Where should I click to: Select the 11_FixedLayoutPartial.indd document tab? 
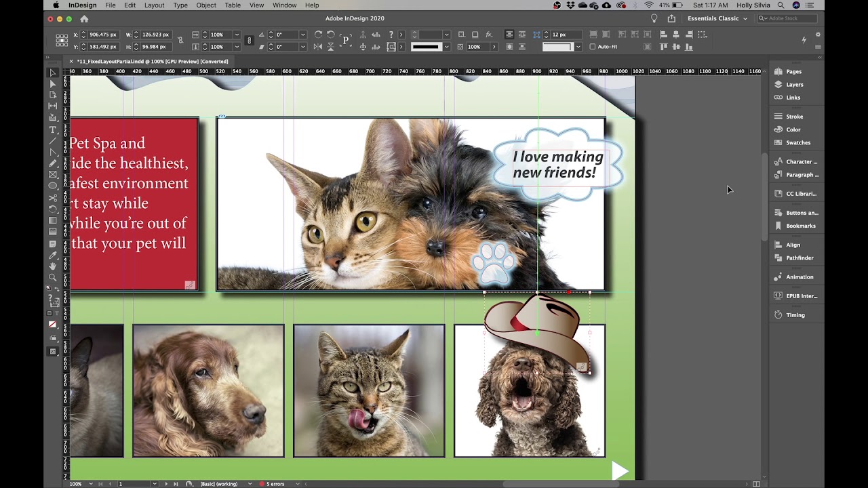point(152,61)
